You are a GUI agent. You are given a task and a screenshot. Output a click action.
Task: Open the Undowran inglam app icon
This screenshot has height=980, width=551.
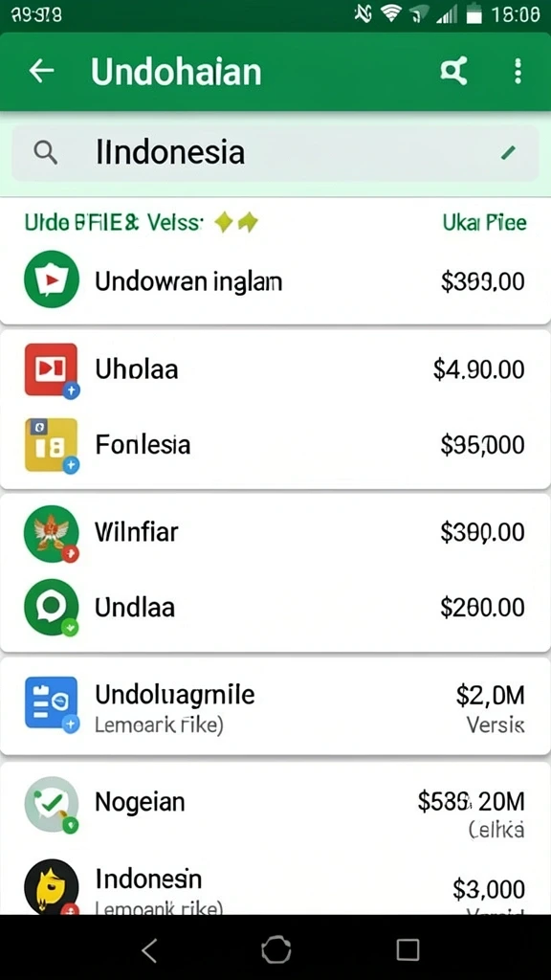[52, 279]
